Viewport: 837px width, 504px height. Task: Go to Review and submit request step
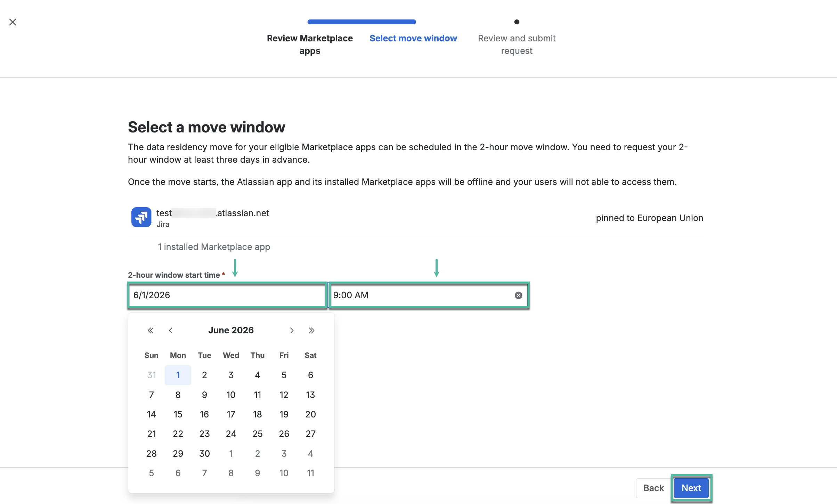517,44
